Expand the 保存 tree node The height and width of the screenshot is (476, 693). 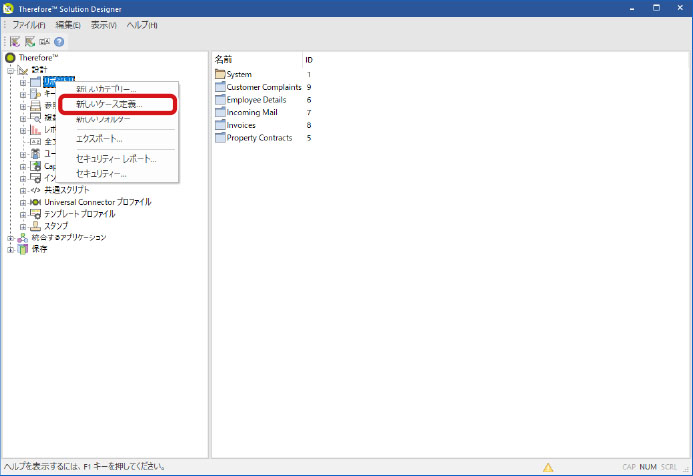(x=10, y=249)
